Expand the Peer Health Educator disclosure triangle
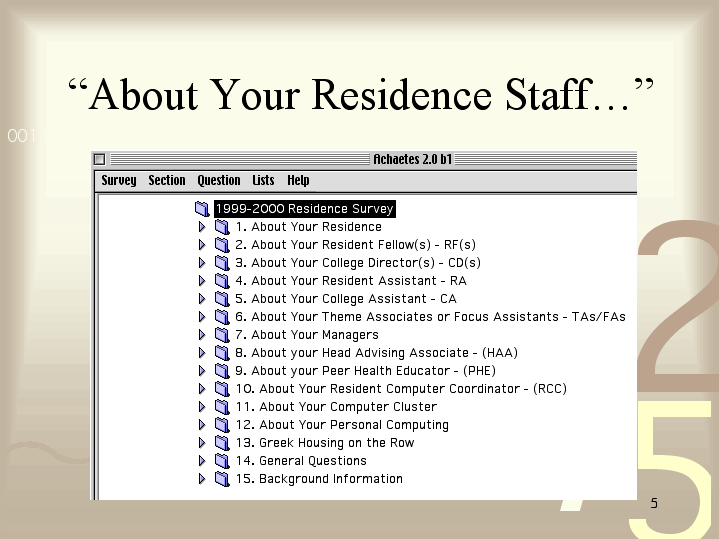The height and width of the screenshot is (539, 719). [202, 371]
